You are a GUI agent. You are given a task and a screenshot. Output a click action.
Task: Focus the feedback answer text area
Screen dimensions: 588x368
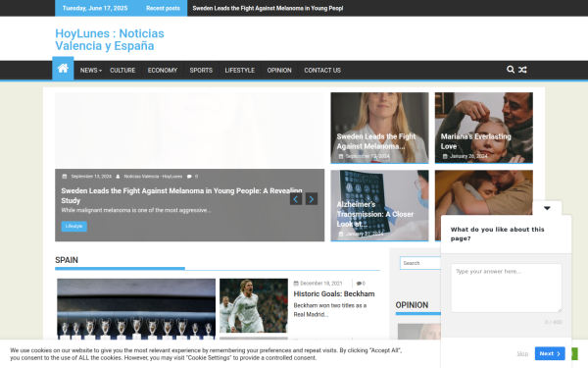click(507, 288)
